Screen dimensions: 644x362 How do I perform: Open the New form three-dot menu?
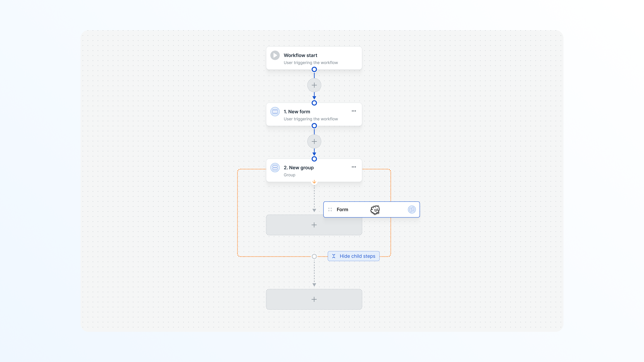pyautogui.click(x=354, y=111)
